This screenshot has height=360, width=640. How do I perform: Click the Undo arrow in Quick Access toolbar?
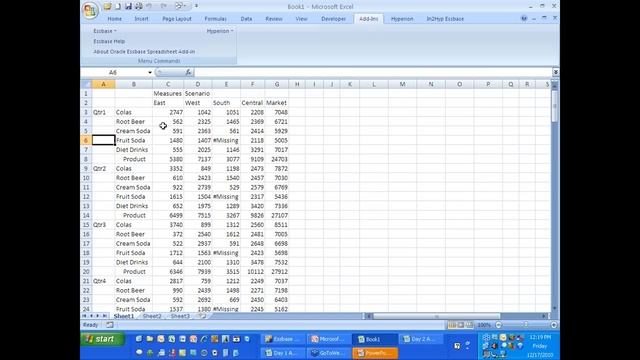(x=149, y=6)
